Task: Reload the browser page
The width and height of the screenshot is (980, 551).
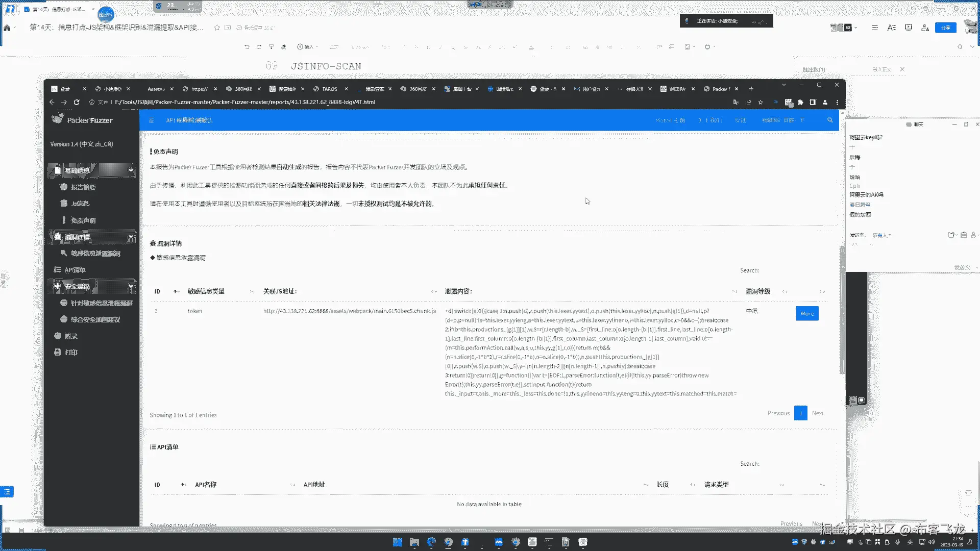Action: (x=77, y=102)
